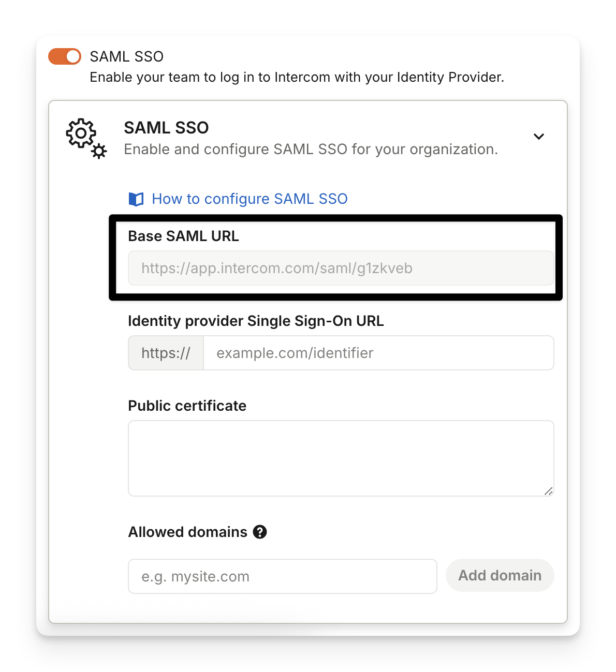Image resolution: width=616 pixels, height=672 pixels.
Task: Toggle off the SAML SSO switch
Action: click(x=65, y=56)
